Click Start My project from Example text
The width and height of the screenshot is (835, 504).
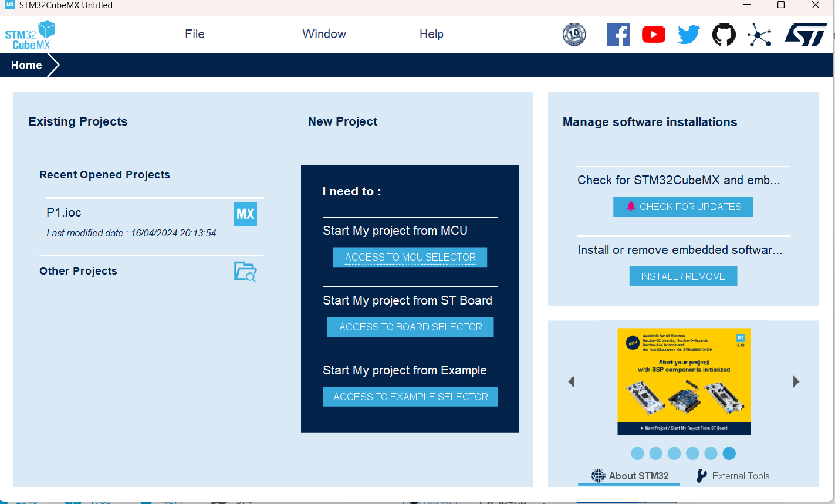(x=405, y=370)
